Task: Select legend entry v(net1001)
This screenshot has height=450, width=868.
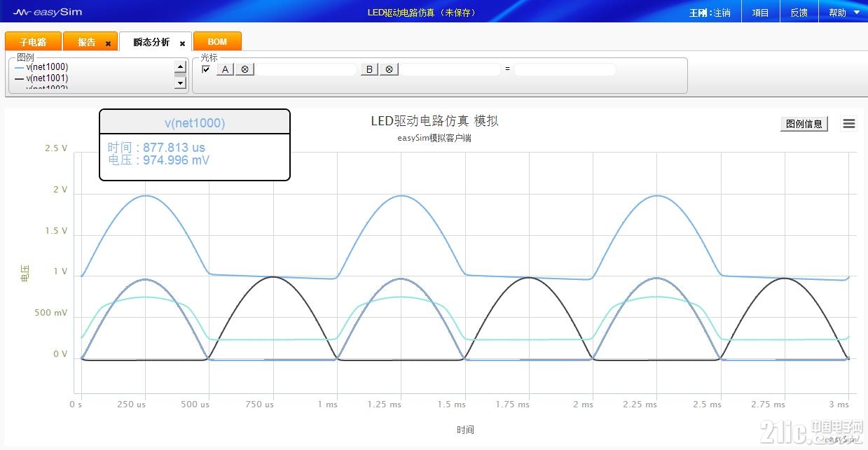Action: 42,78
